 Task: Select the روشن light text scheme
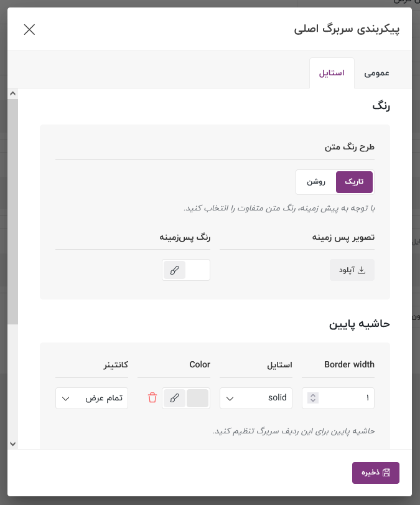tap(316, 182)
